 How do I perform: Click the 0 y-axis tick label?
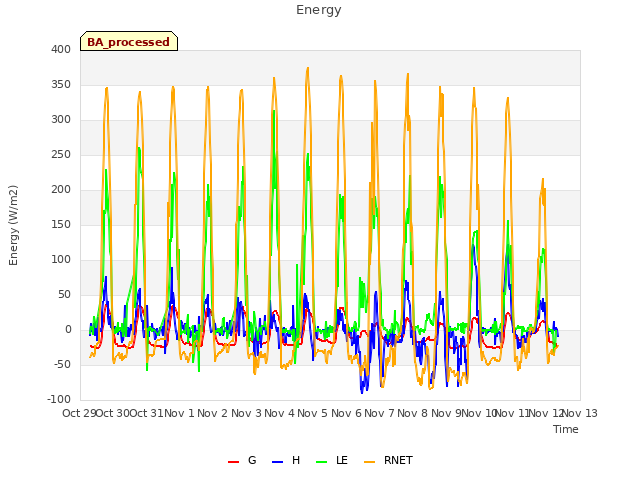[x=68, y=329]
